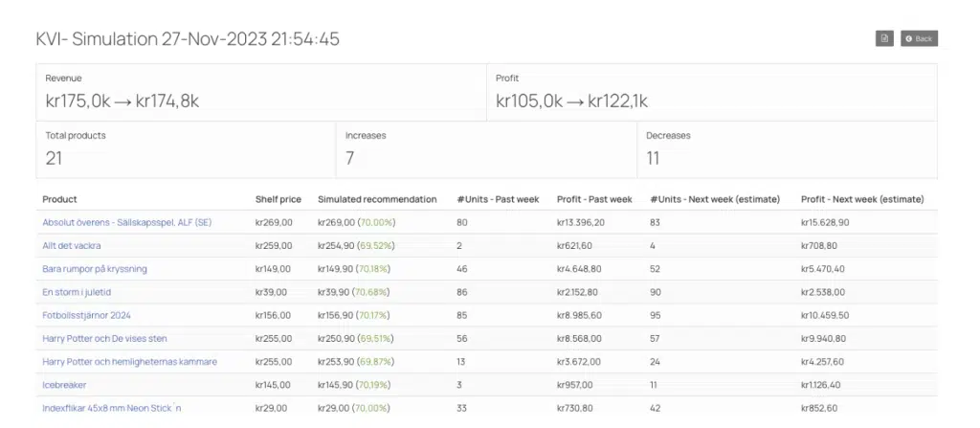
Task: Click the document export icon button
Action: [883, 39]
